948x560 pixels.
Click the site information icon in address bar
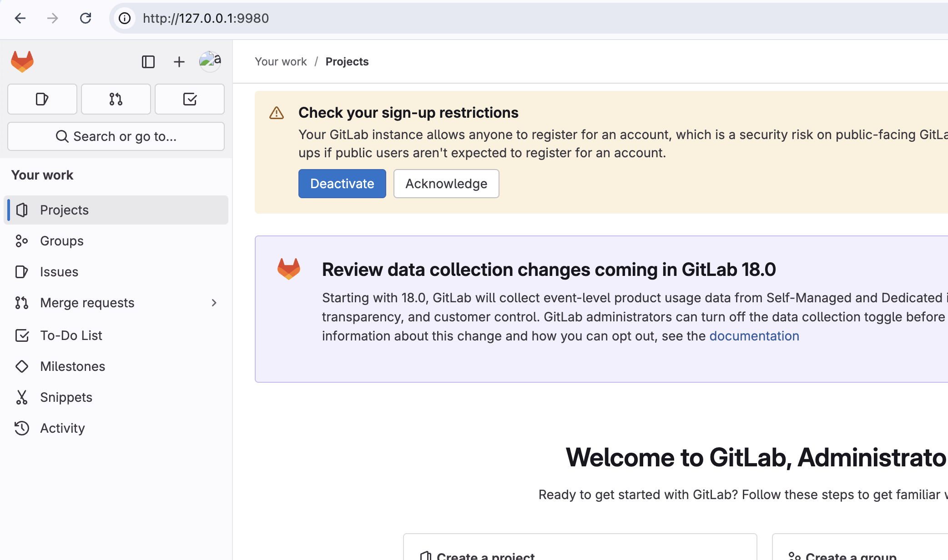pyautogui.click(x=124, y=19)
